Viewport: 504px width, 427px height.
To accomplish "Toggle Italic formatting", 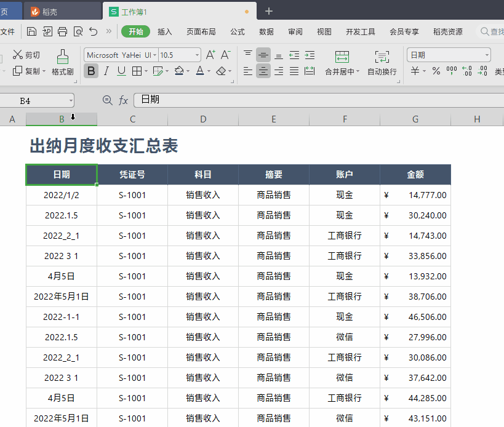I will point(106,71).
